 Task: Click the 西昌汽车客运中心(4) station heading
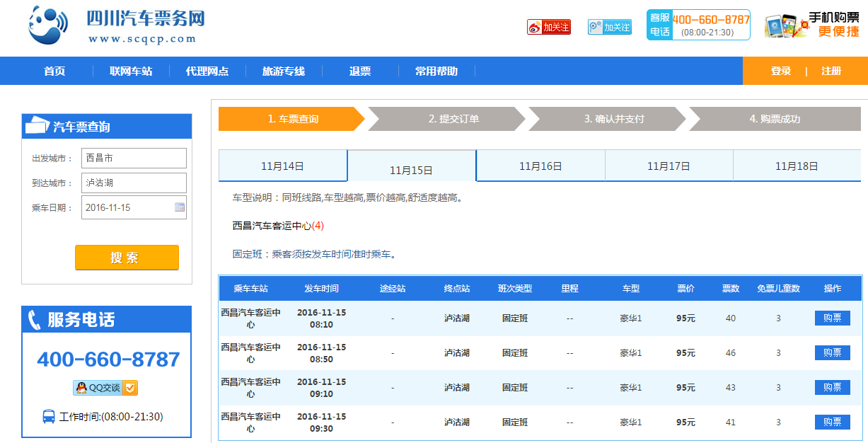click(x=278, y=226)
